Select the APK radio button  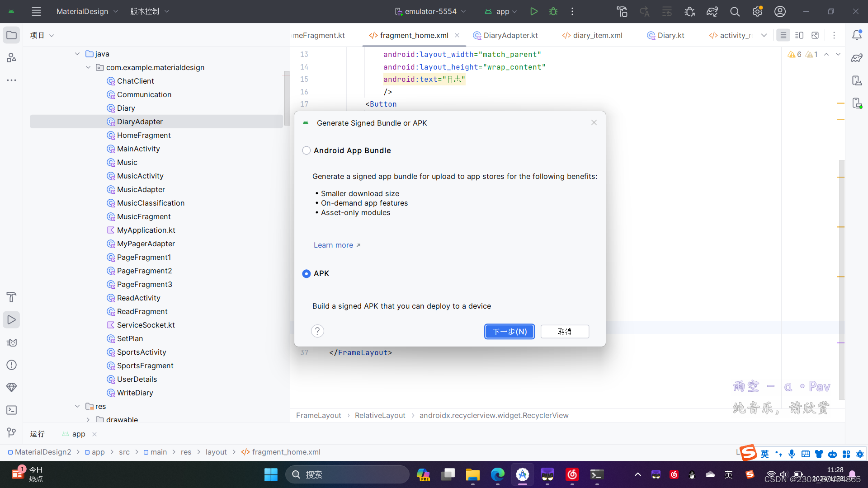pyautogui.click(x=307, y=274)
